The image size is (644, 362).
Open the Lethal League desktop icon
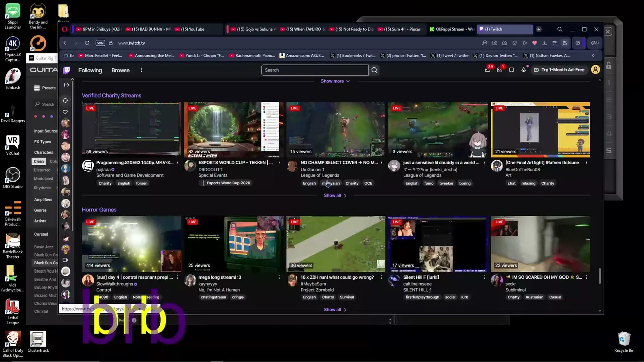point(13,312)
